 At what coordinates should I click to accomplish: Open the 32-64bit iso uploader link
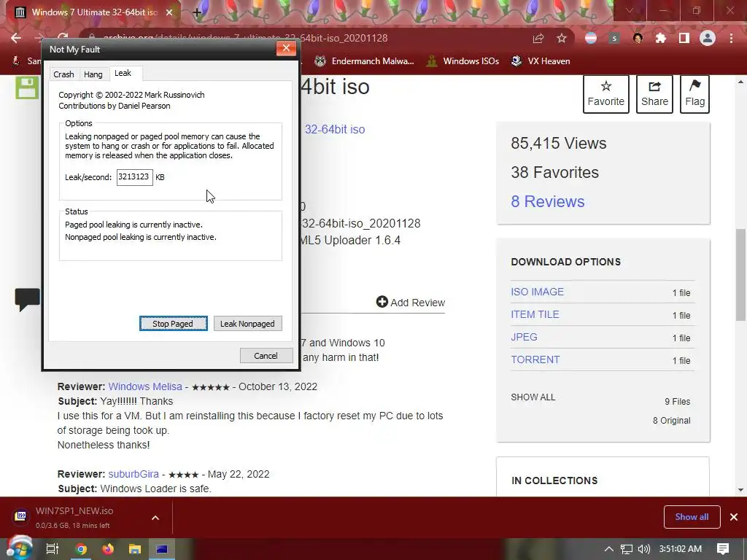pos(334,129)
